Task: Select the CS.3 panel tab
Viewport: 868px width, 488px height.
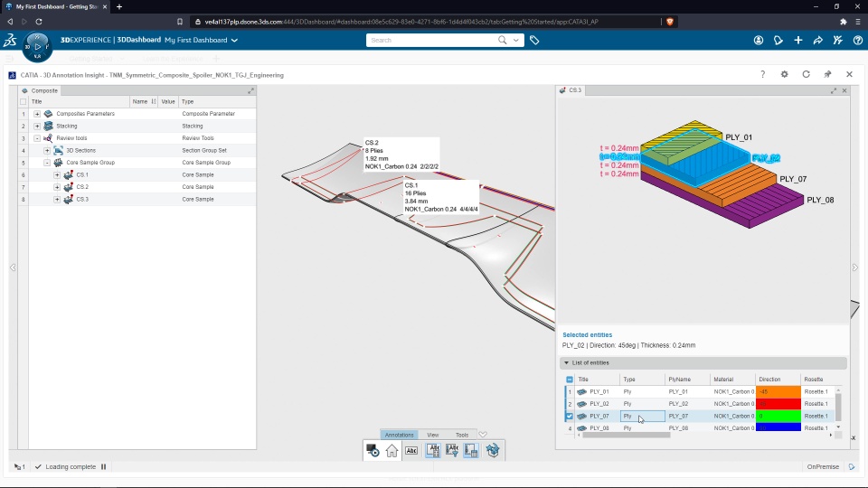Action: [571, 90]
